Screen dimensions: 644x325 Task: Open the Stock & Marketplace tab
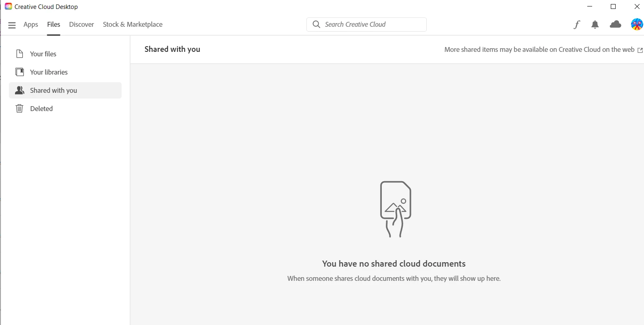(x=133, y=24)
